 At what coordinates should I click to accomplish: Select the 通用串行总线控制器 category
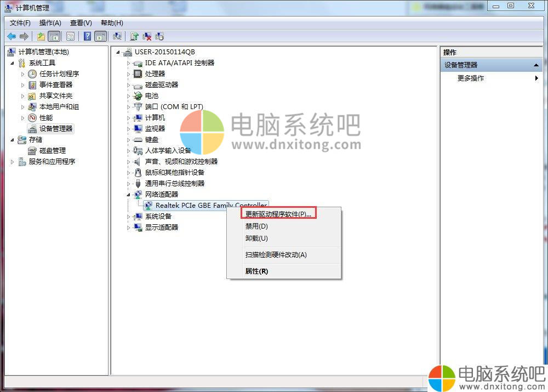[175, 184]
